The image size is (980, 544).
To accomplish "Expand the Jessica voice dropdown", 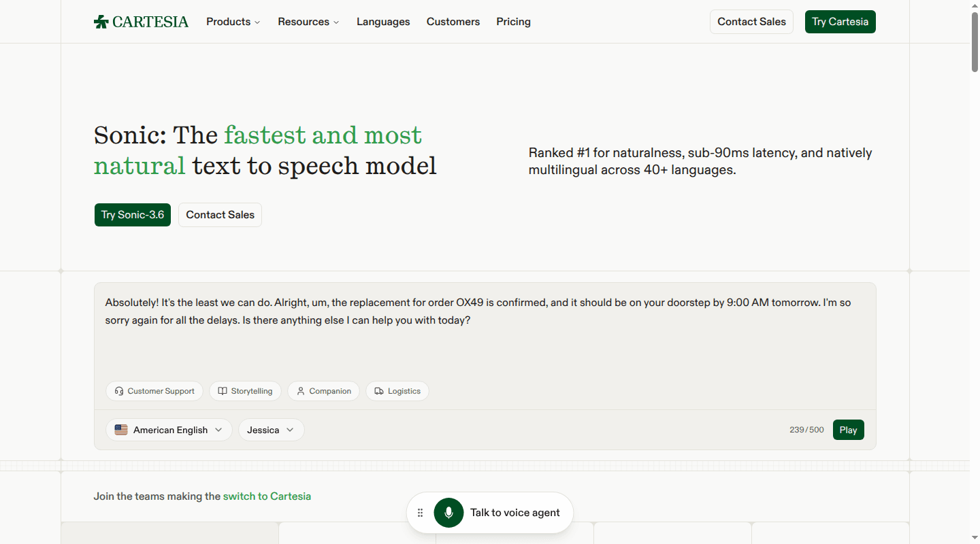I will click(271, 430).
